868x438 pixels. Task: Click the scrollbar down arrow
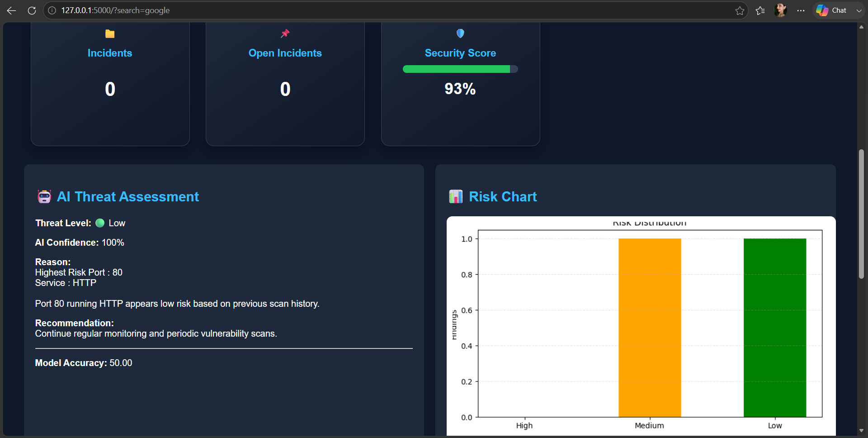point(861,431)
